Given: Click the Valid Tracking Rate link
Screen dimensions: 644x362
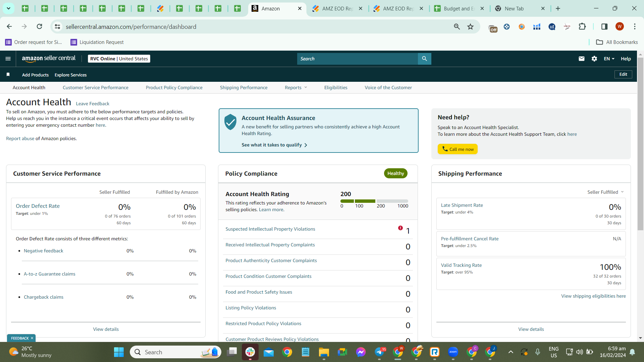Looking at the screenshot, I should (461, 265).
